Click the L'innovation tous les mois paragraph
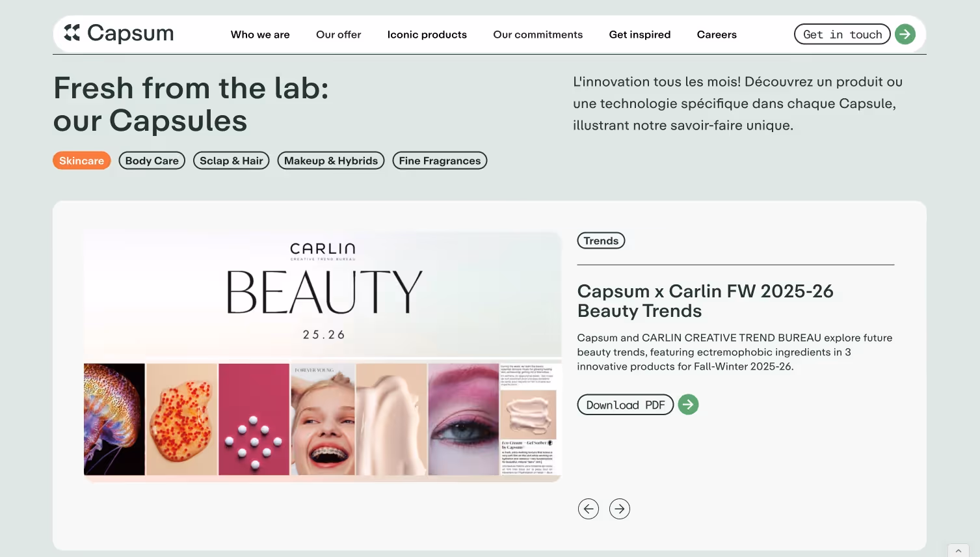This screenshot has width=980, height=557. 738,103
